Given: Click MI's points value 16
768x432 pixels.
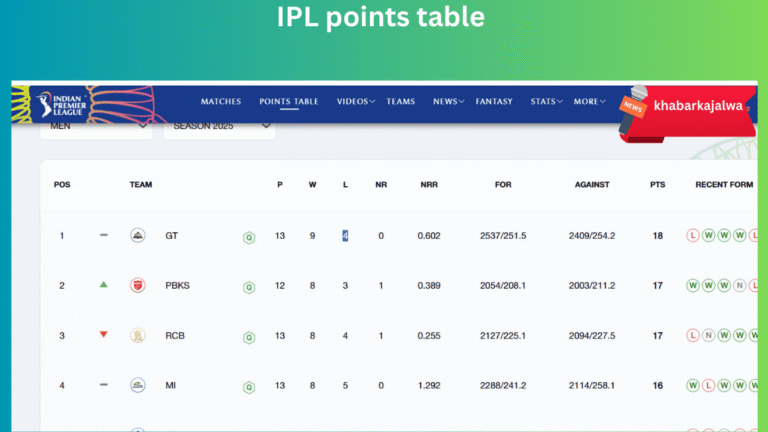Looking at the screenshot, I should tap(657, 385).
